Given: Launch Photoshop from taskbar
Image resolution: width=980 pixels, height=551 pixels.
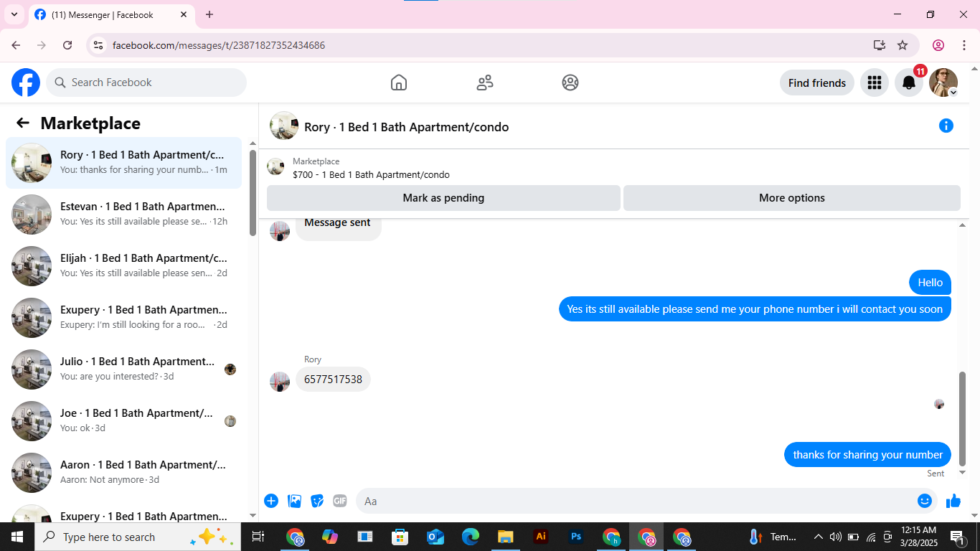Looking at the screenshot, I should [x=576, y=537].
